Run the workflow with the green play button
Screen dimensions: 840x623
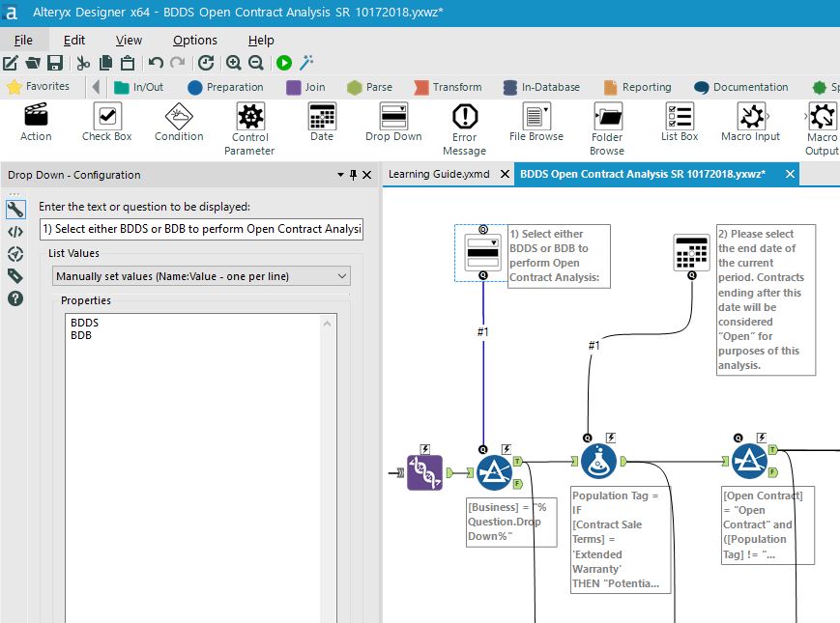[283, 61]
